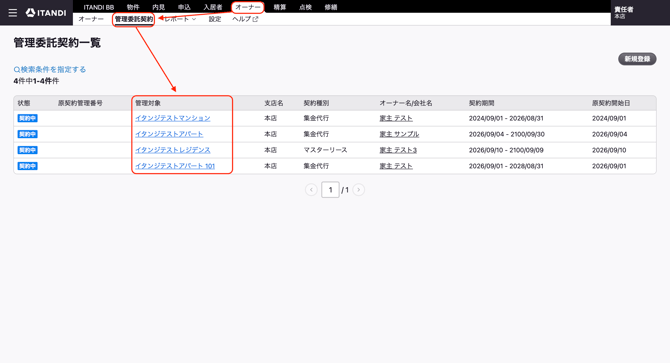This screenshot has height=363, width=670.
Task: Click the ITANDI logo
Action: click(46, 13)
